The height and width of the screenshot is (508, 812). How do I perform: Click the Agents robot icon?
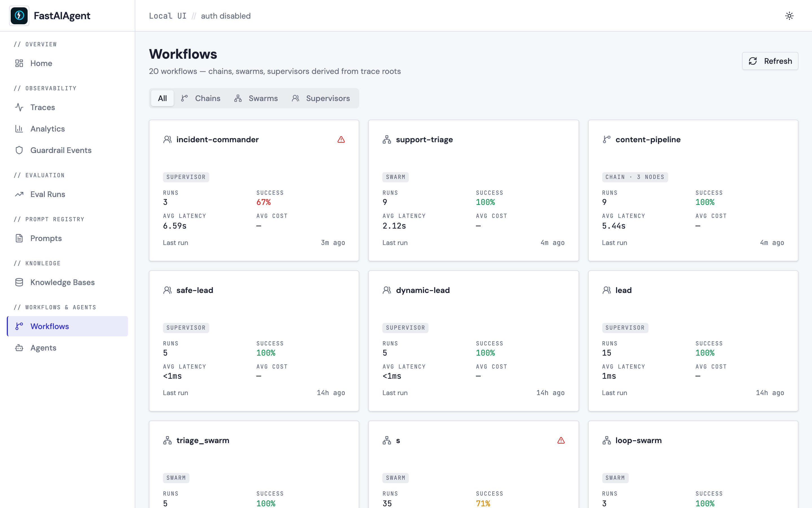[x=19, y=348]
